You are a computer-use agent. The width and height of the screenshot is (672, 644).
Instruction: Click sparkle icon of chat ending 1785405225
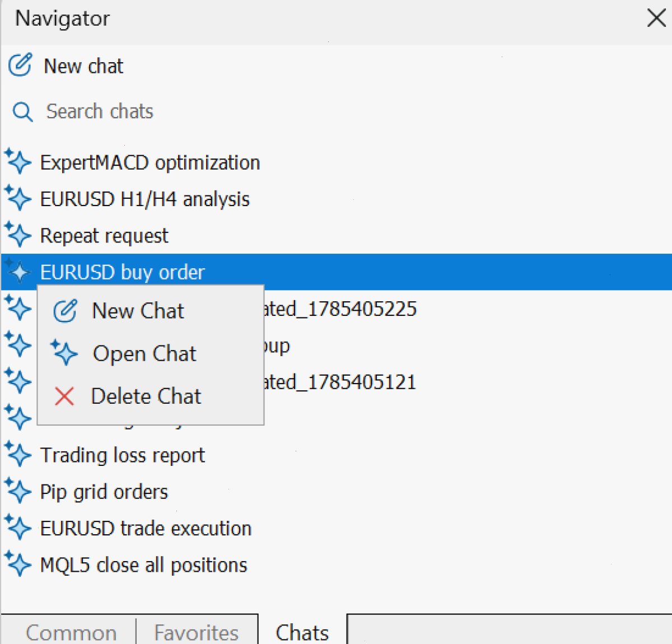pyautogui.click(x=18, y=308)
